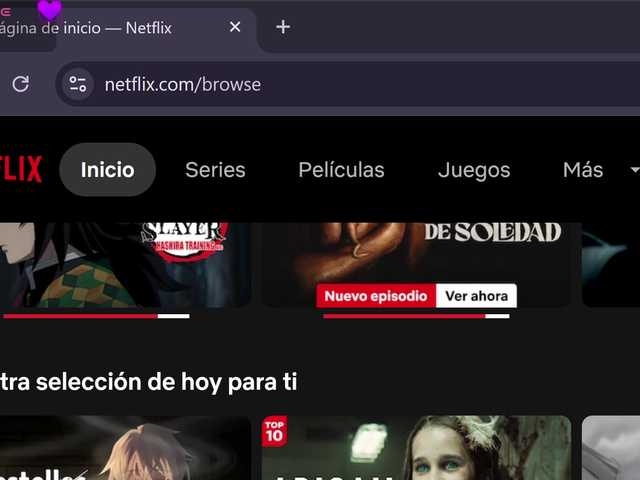640x480 pixels.
Task: Open site information icon in address bar
Action: pyautogui.click(x=78, y=84)
